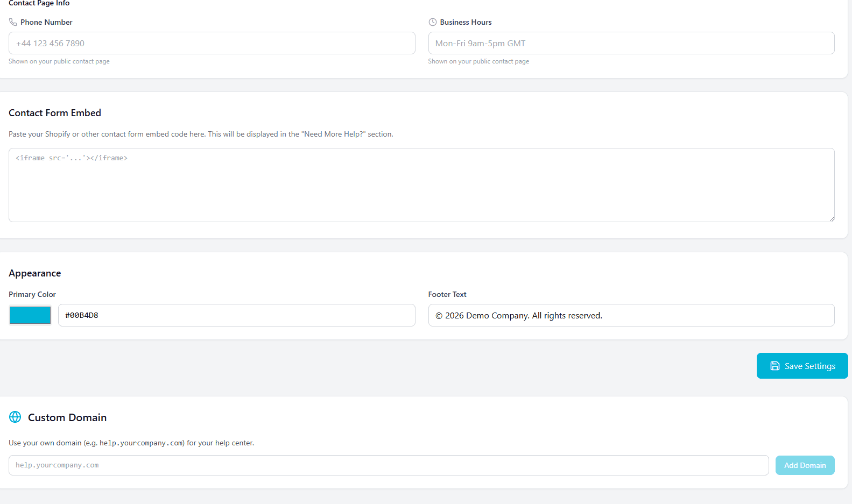The image size is (852, 504).
Task: Click the help.yourcompany.com custom domain field
Action: [388, 465]
